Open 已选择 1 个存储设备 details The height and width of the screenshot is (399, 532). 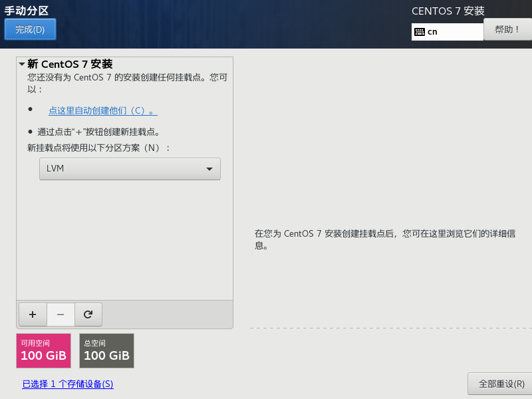point(67,384)
